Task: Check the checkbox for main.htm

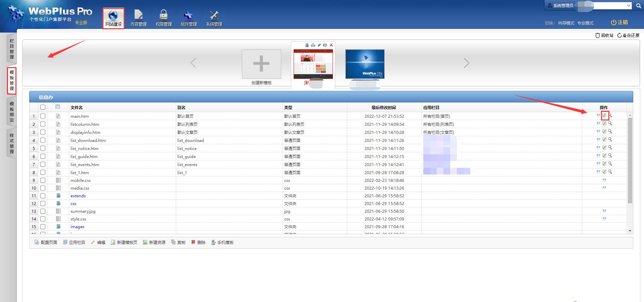Action: [x=43, y=116]
